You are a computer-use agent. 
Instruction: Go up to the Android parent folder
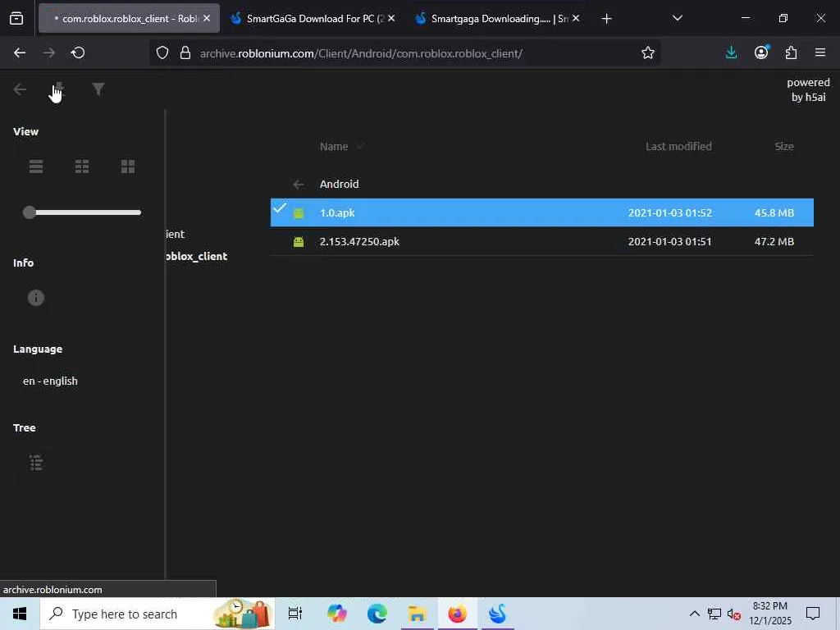click(339, 185)
